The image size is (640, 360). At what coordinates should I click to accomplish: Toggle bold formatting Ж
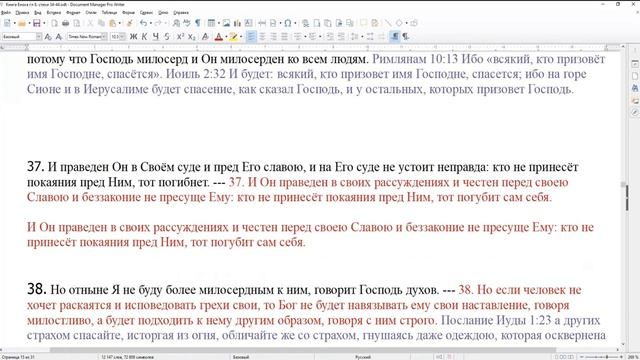pos(133,37)
